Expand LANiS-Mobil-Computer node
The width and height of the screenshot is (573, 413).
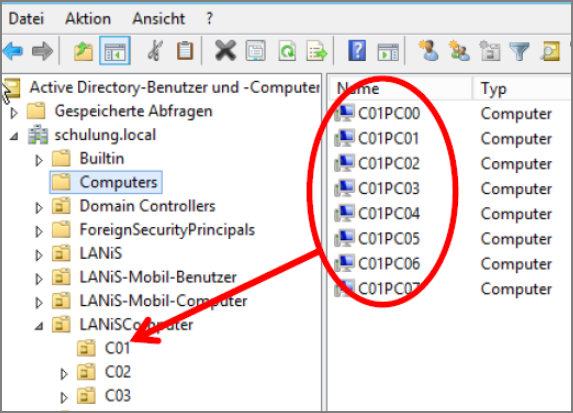tap(39, 303)
